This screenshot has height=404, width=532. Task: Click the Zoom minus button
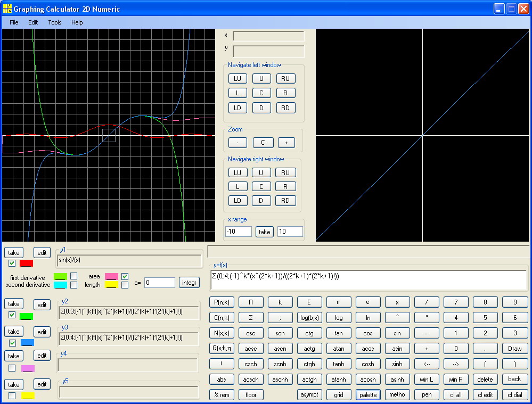pyautogui.click(x=238, y=143)
